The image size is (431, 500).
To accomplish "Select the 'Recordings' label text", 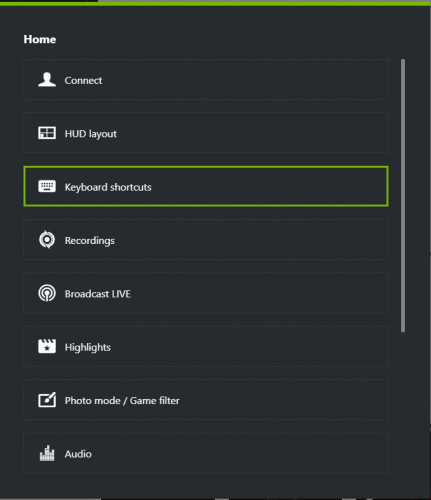I will (90, 241).
